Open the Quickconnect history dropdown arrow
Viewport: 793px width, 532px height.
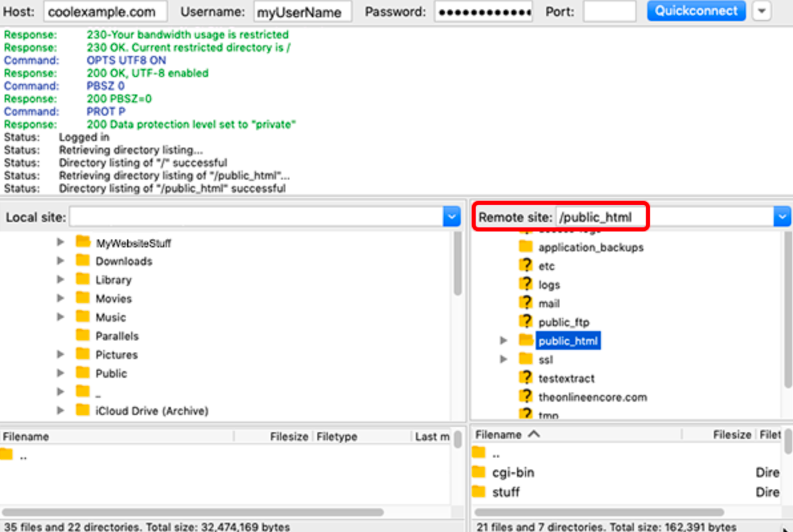pyautogui.click(x=760, y=11)
